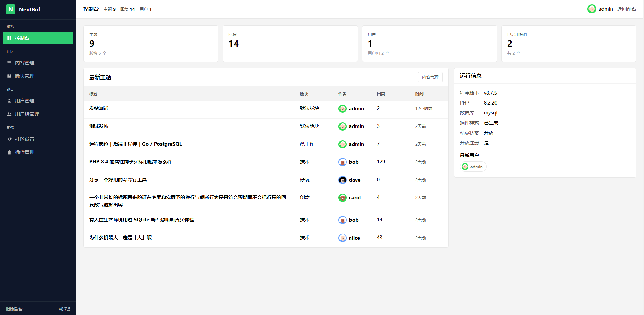Open the topic 发帖测试

coord(99,108)
